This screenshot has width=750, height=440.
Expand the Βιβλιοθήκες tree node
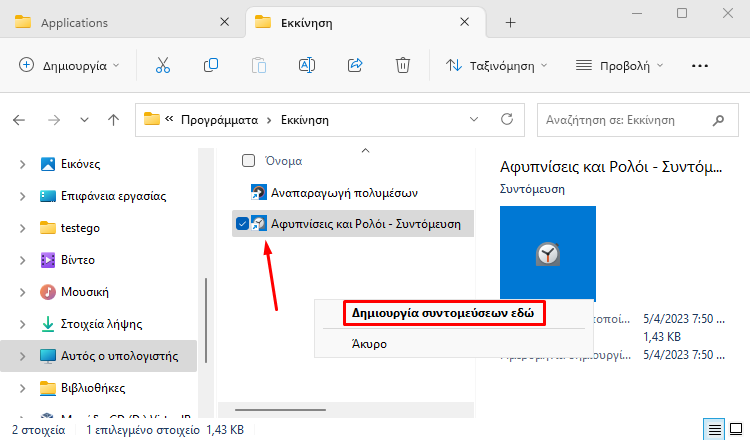22,388
